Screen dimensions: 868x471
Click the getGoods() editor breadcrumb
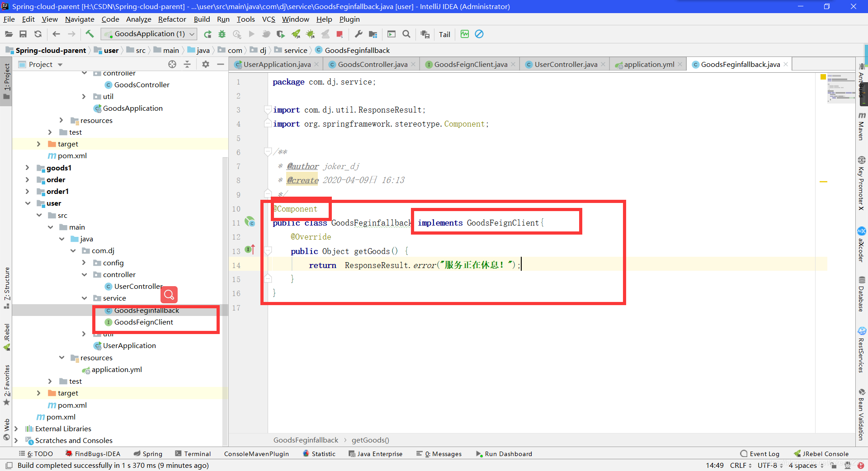pyautogui.click(x=370, y=440)
